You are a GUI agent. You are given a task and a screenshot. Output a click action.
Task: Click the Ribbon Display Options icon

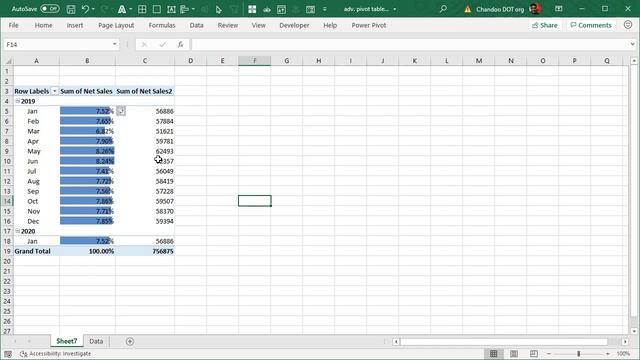[559, 9]
